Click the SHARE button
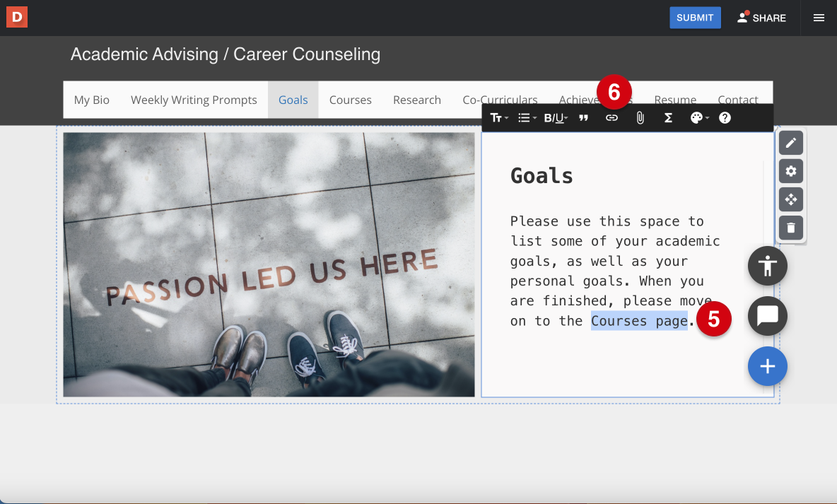This screenshot has width=837, height=504. click(761, 18)
